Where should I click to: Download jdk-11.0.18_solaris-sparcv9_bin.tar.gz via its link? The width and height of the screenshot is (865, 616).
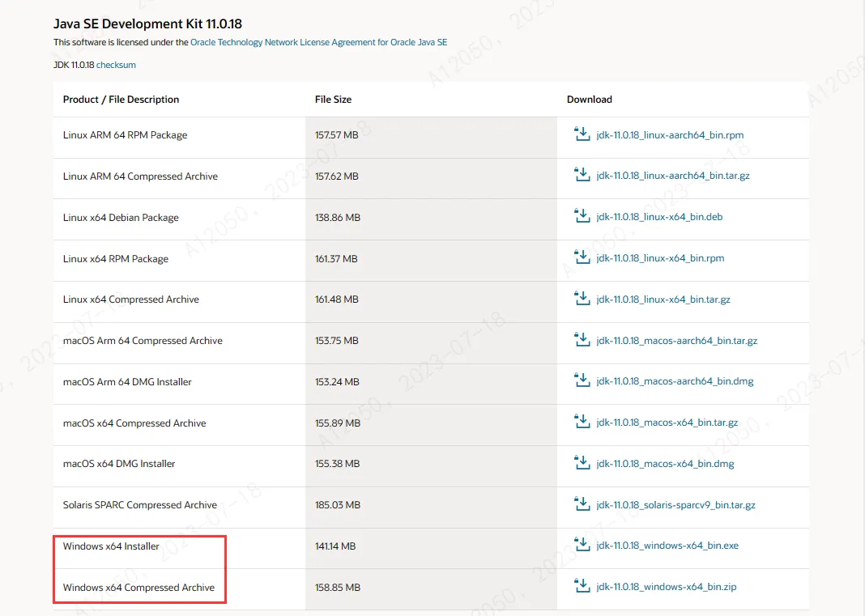[x=675, y=505]
